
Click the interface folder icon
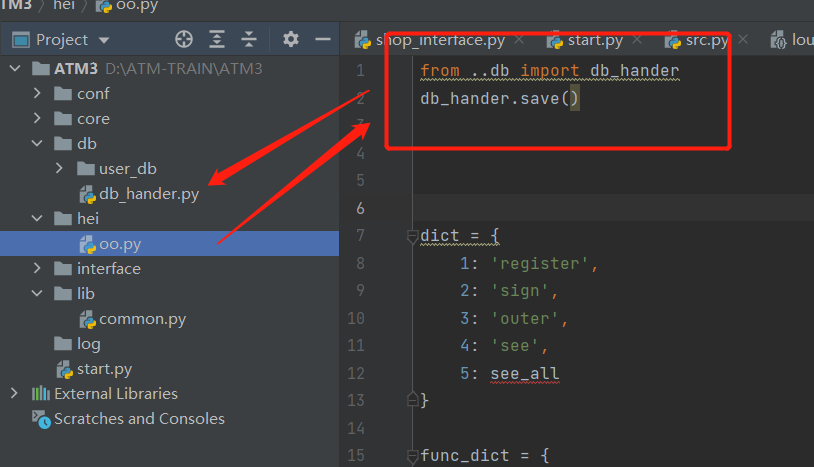point(63,268)
